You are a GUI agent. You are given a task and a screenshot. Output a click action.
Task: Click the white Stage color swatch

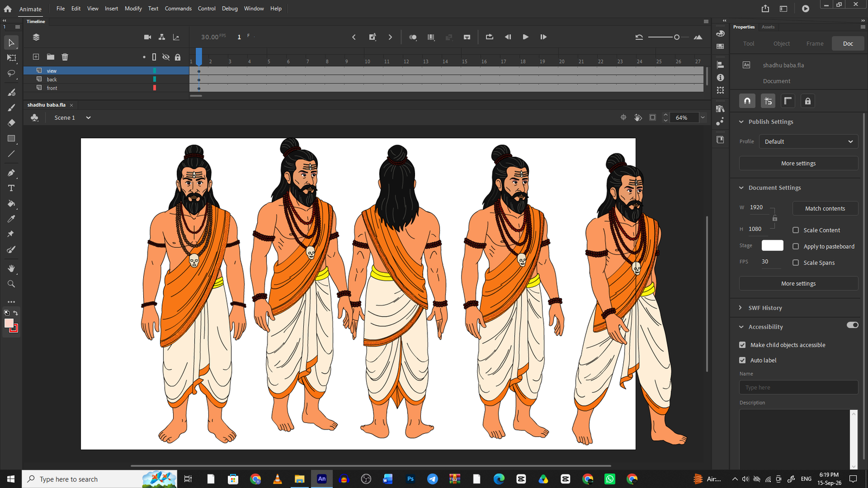[773, 246]
